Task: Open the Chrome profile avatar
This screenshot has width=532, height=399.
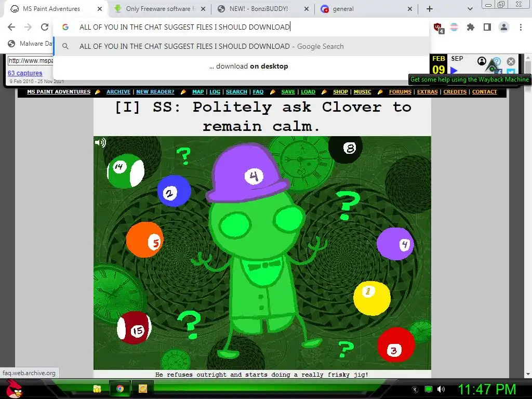Action: click(x=504, y=27)
